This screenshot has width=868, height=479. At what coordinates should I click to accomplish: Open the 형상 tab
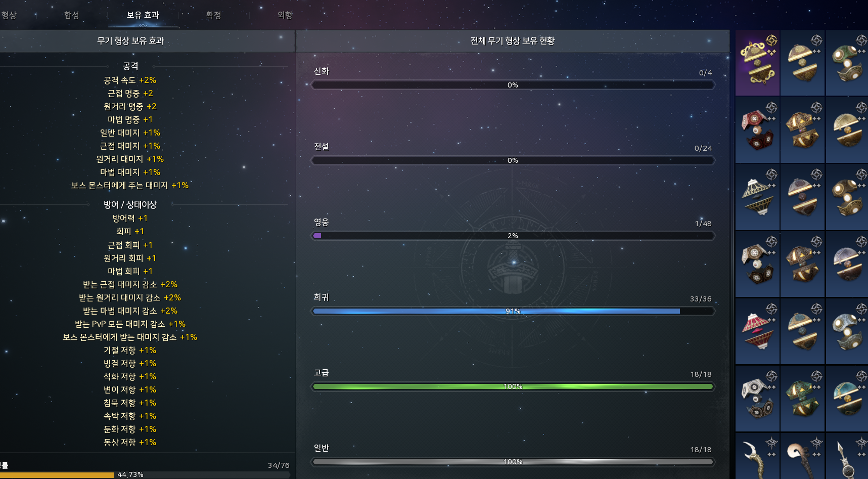[x=9, y=15]
